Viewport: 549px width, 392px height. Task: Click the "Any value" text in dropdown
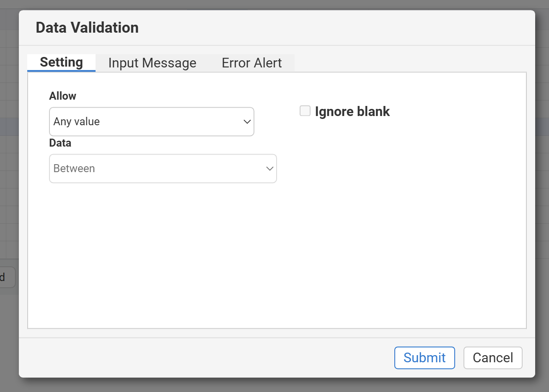pyautogui.click(x=77, y=121)
